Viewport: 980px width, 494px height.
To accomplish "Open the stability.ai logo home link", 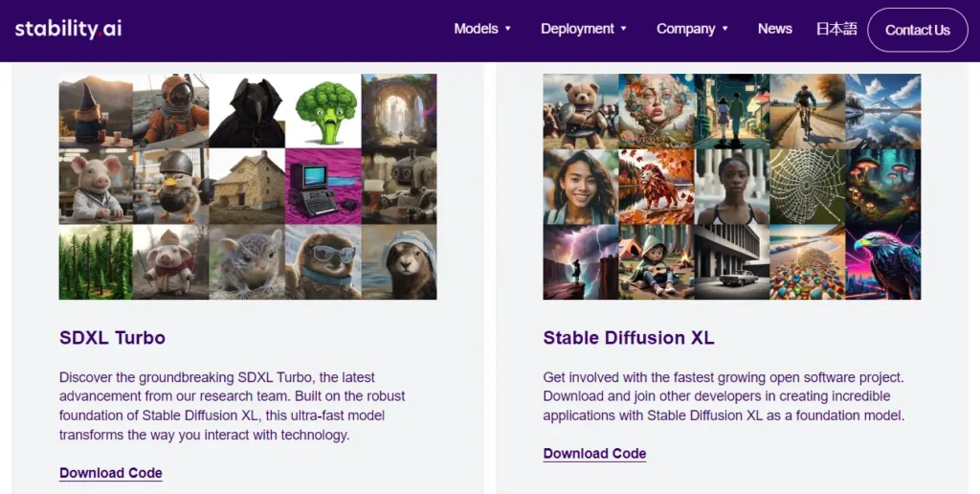I will tap(68, 29).
